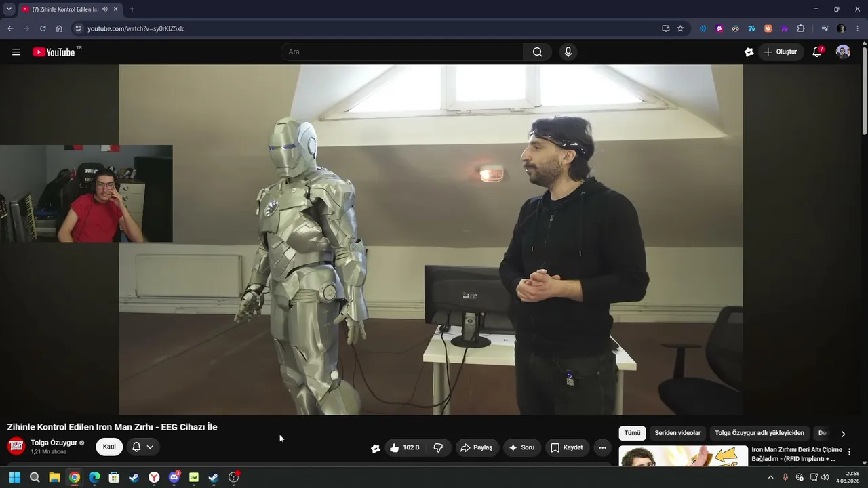Viewport: 868px width, 488px height.
Task: Select the Tümü filter chip
Action: coord(632,433)
